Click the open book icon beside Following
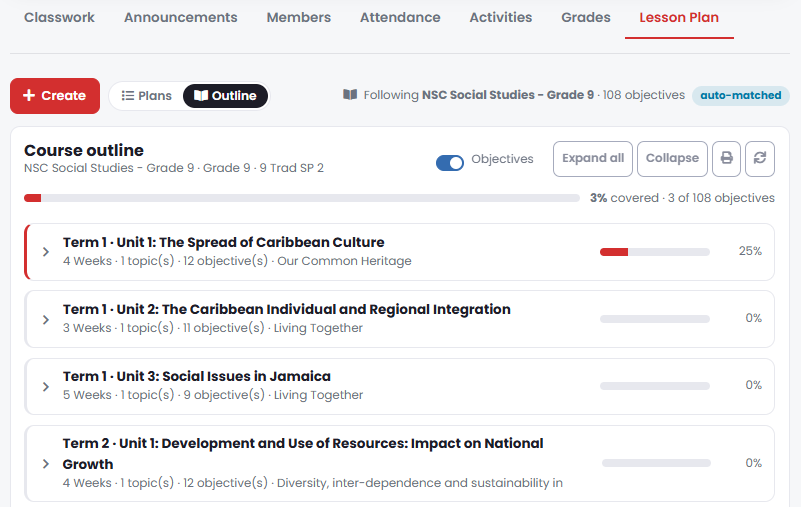Screen dimensions: 801x507 (350, 95)
